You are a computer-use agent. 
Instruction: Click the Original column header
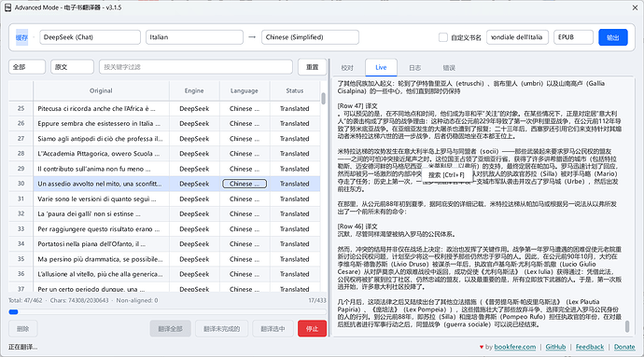[x=101, y=90]
